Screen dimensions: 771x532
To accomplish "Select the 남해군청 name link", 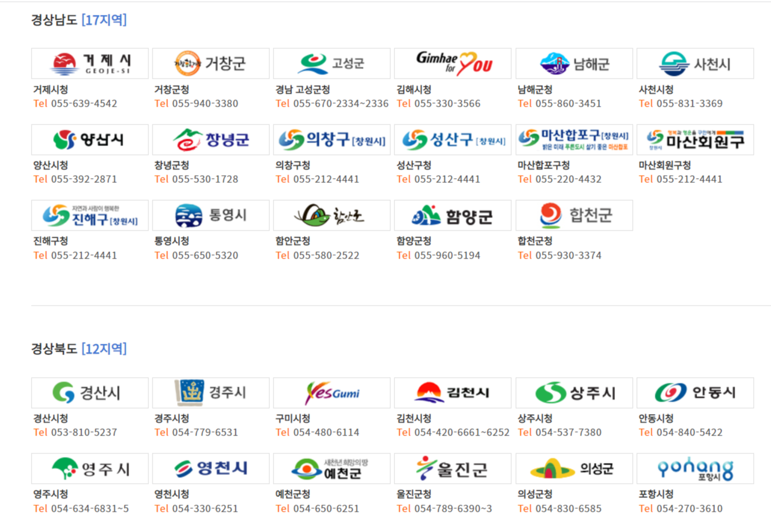I will 535,89.
